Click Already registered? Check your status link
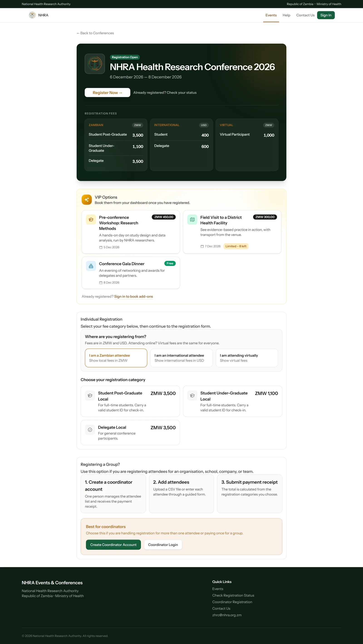This screenshot has height=644, width=363. pos(165,93)
